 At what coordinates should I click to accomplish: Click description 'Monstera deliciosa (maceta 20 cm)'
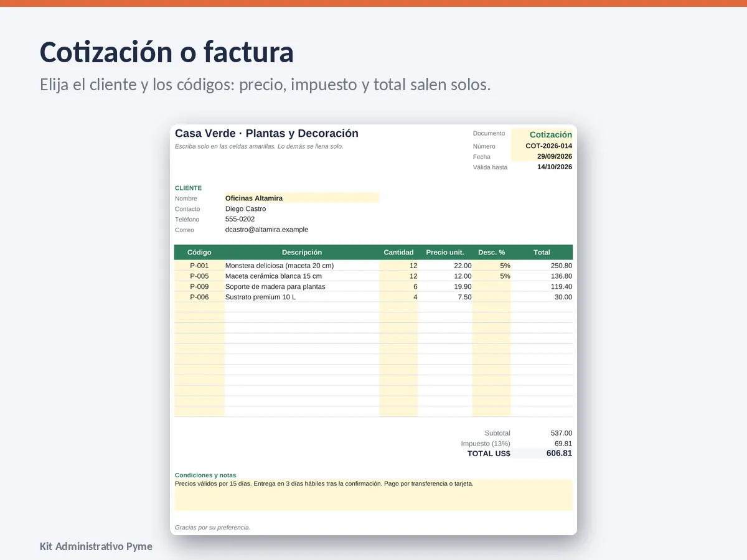[280, 266]
